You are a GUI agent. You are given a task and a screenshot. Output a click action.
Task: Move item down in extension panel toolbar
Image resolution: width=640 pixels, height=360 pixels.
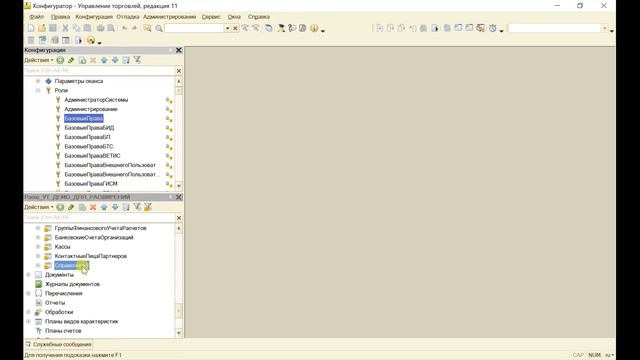(115, 207)
